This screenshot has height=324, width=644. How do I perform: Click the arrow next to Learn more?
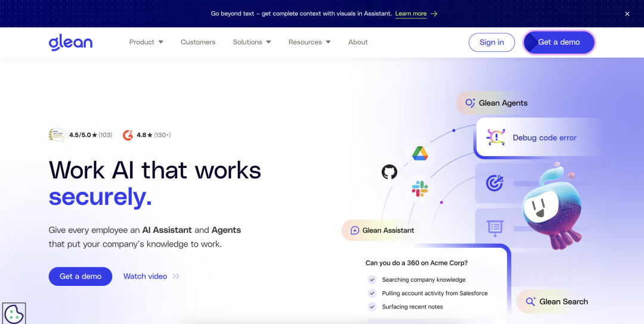(x=434, y=14)
